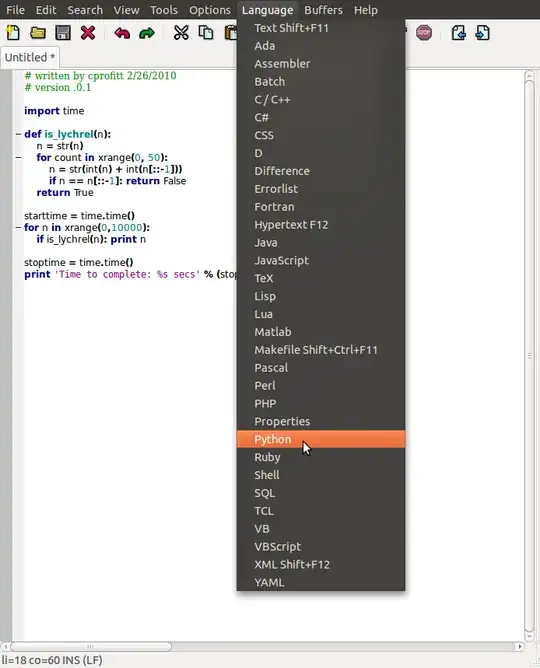Select Java language
The image size is (540, 668).
point(321,243)
